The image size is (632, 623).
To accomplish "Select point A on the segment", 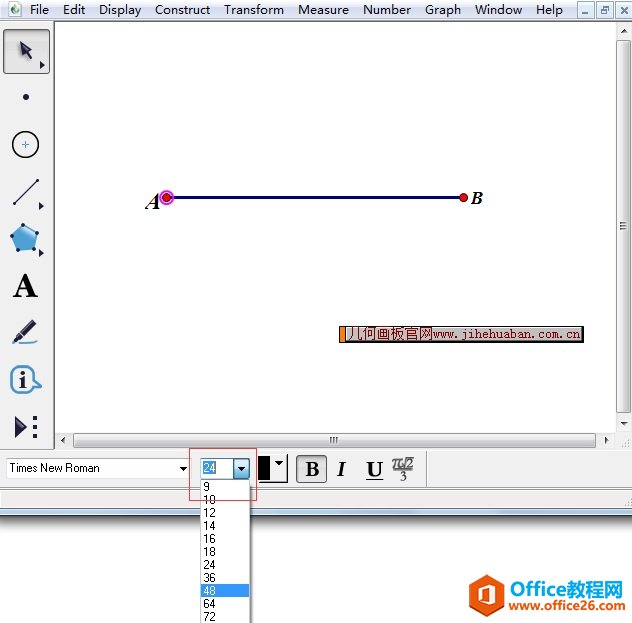I will click(x=166, y=197).
